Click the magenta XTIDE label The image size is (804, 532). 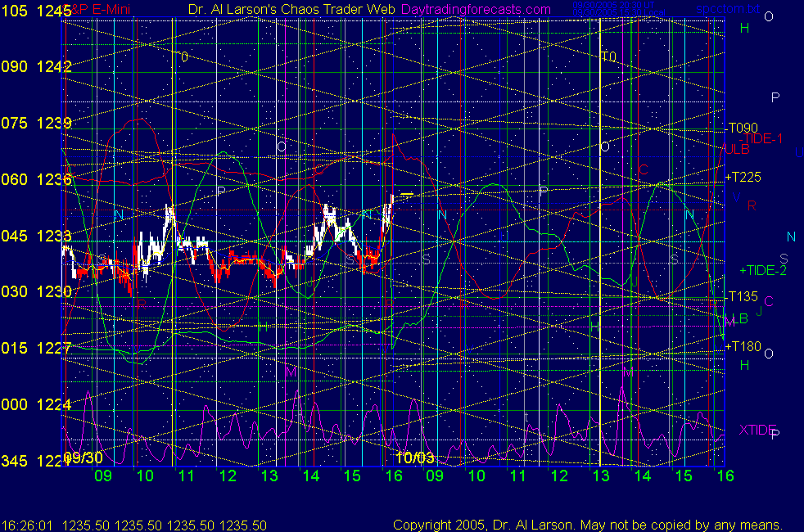click(x=757, y=430)
